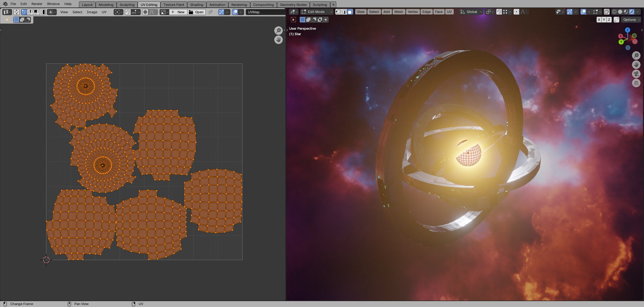Screen dimensions: 644x307
Task: Open UV editor pivot point dropdown
Action: (118, 12)
